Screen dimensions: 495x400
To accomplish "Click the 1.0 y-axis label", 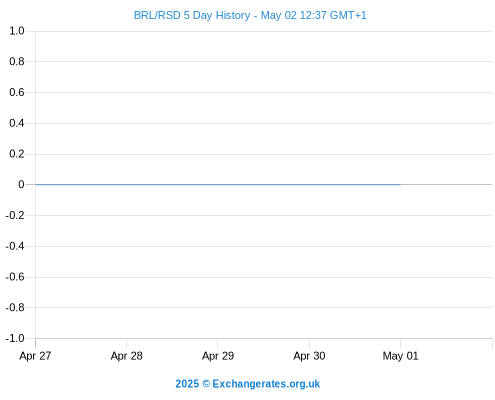I will point(17,31).
